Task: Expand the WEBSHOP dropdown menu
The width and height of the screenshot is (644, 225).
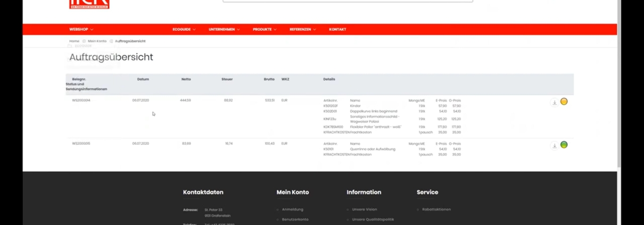Action: coord(81,29)
